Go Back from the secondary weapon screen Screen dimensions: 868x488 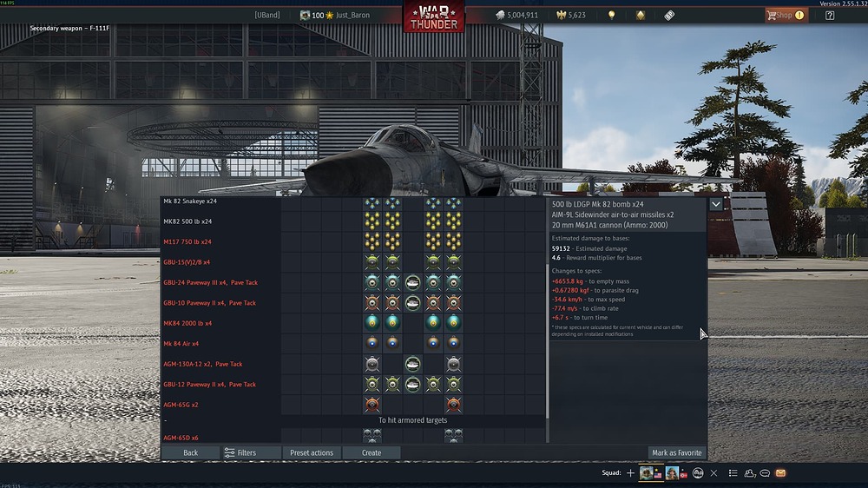coord(190,452)
